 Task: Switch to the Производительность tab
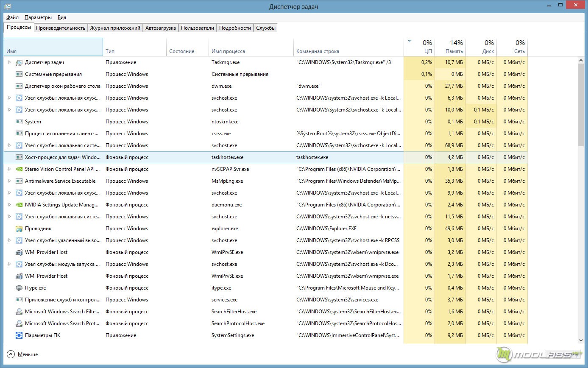tap(61, 28)
